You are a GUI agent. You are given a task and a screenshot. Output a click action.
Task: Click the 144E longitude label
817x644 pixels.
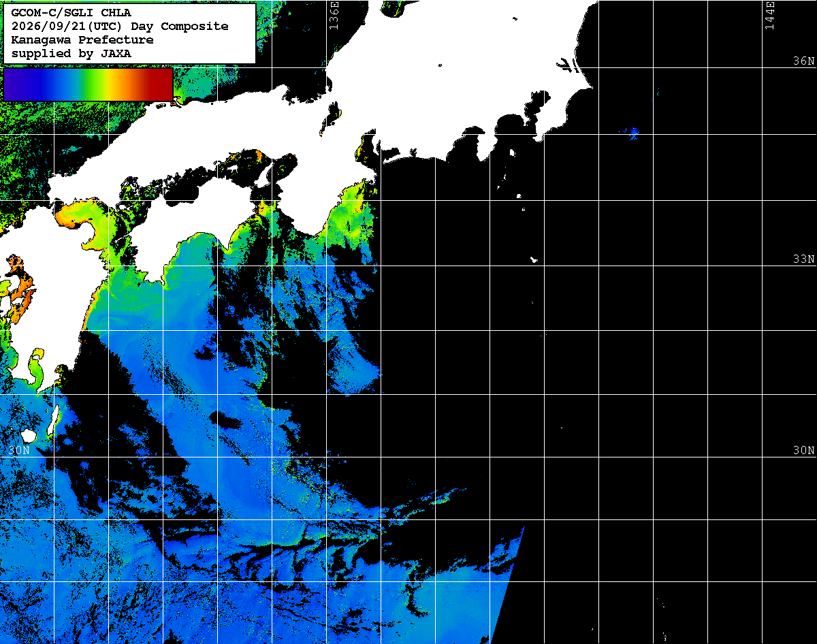pyautogui.click(x=769, y=15)
